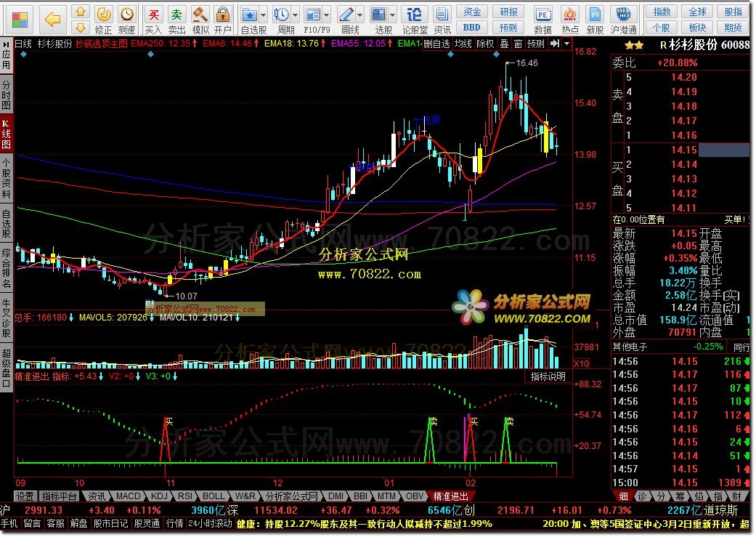Click the 预测 toolbar button
Screen dimensions: 756x537
tap(508, 28)
